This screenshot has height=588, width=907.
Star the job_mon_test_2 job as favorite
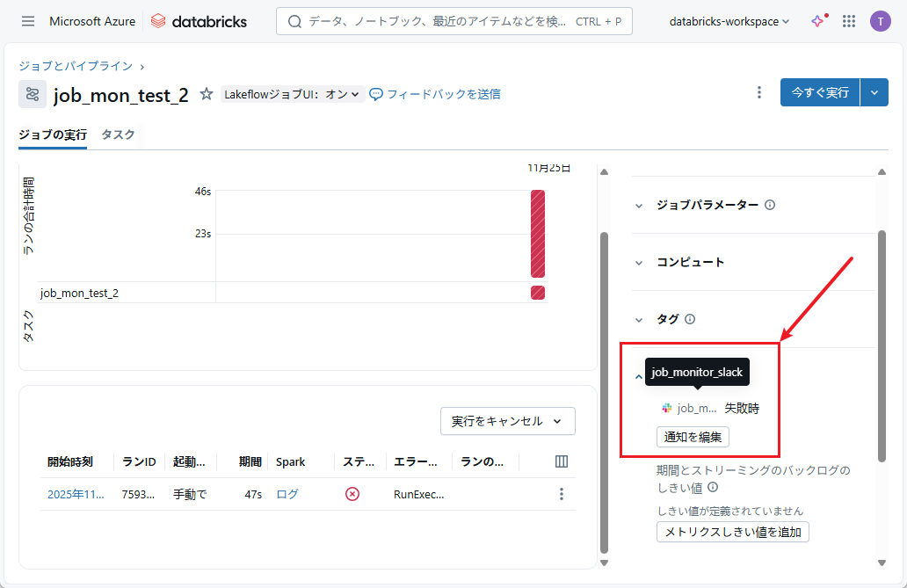pos(207,94)
